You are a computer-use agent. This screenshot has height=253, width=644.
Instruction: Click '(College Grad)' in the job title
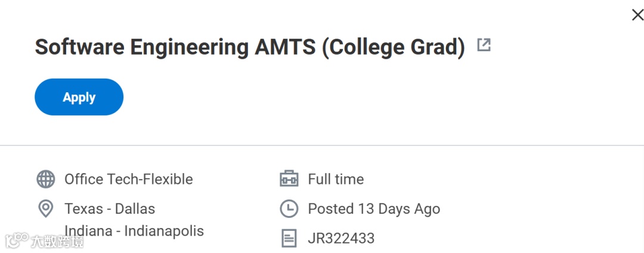click(x=393, y=46)
